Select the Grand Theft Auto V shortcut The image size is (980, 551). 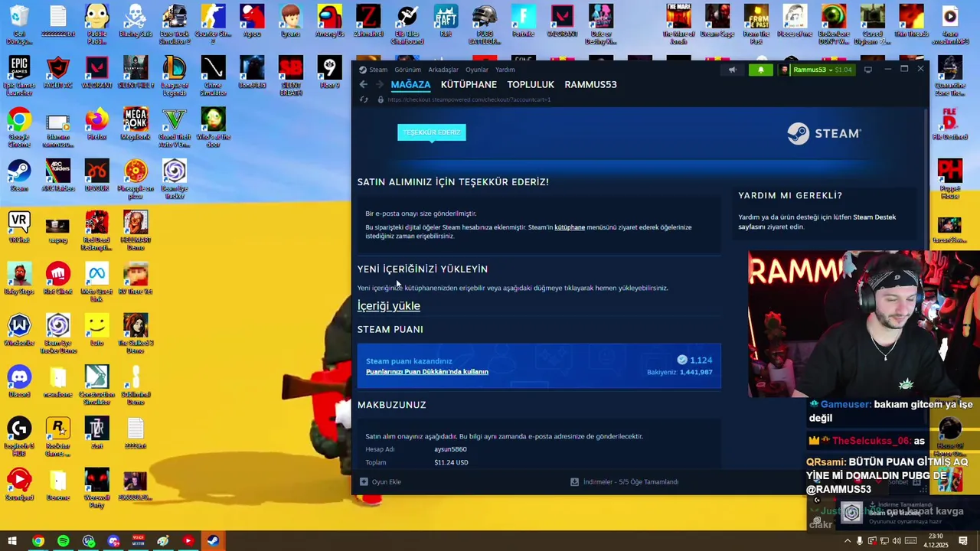[175, 128]
